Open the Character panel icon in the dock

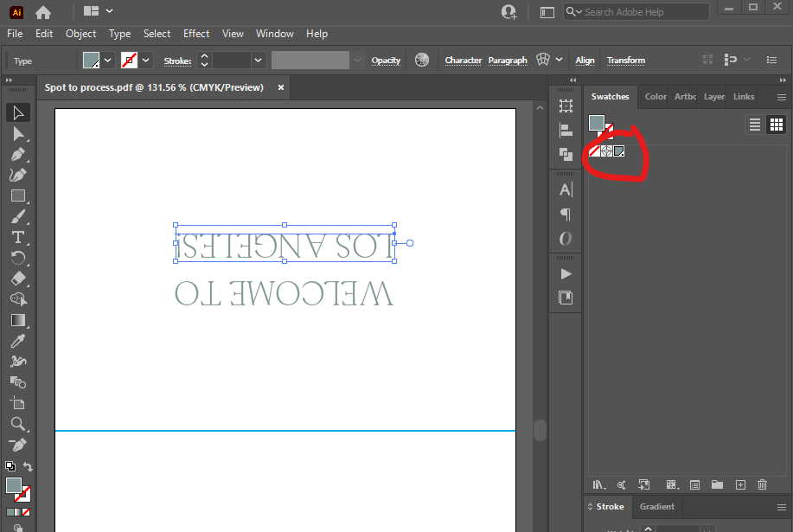[566, 189]
